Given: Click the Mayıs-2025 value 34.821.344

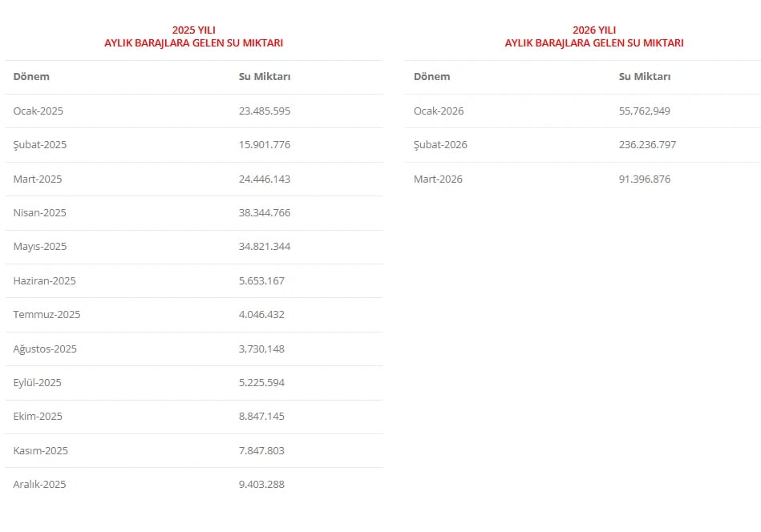Looking at the screenshot, I should 264,247.
